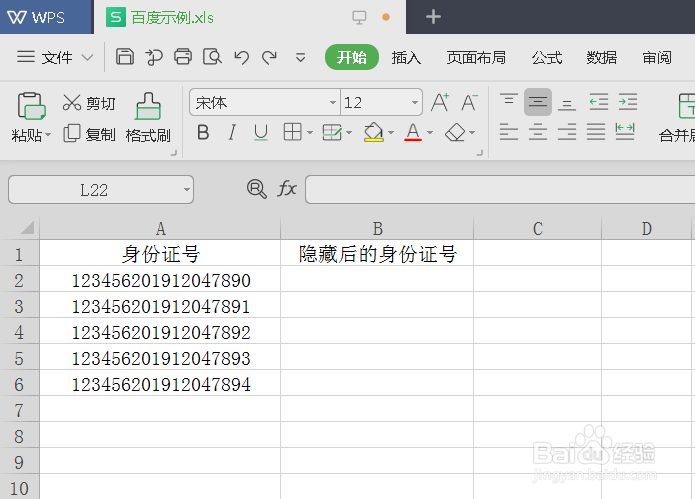Open the font color dropdown arrow

point(429,132)
